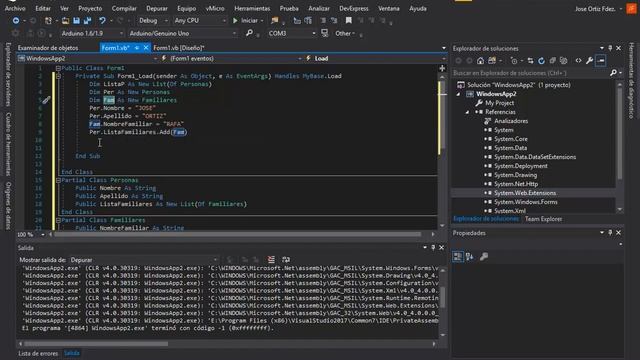Collapse the WindowsApp2 project tree node
This screenshot has height=360, width=640.
458,94
